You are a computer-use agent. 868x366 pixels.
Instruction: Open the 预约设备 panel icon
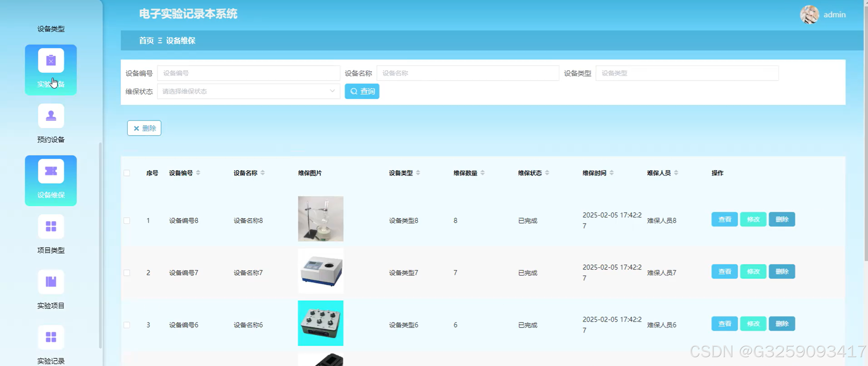[51, 116]
